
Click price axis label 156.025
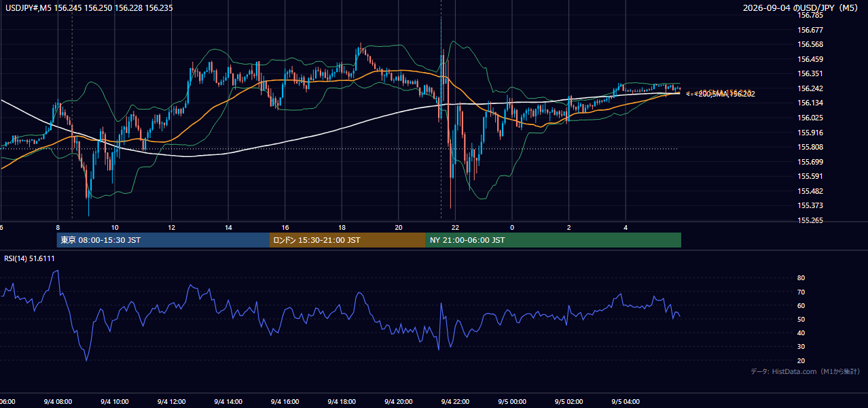810,118
